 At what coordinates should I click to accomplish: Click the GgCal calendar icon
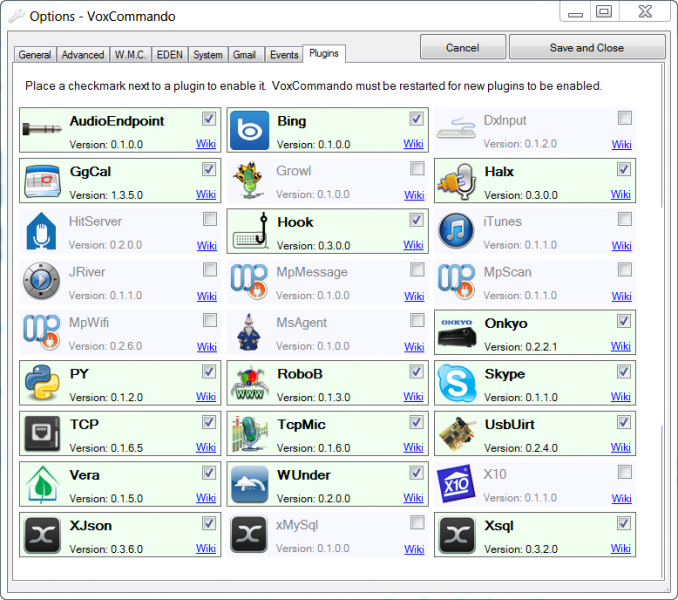42,181
